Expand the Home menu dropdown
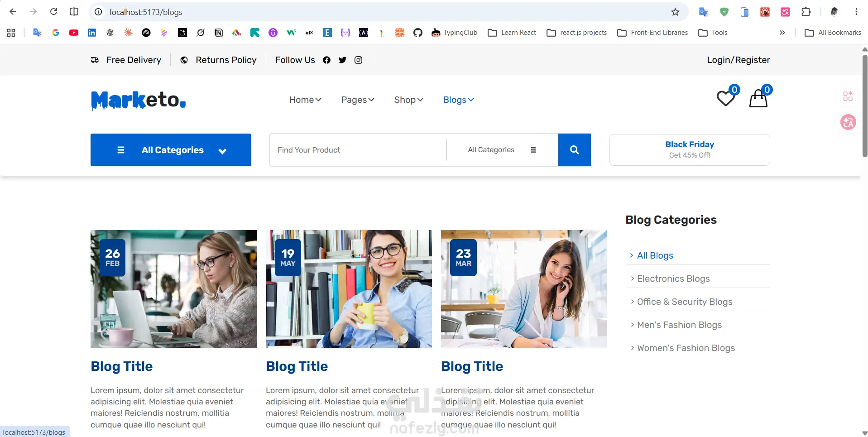Viewport: 868px width, 437px height. coord(305,100)
